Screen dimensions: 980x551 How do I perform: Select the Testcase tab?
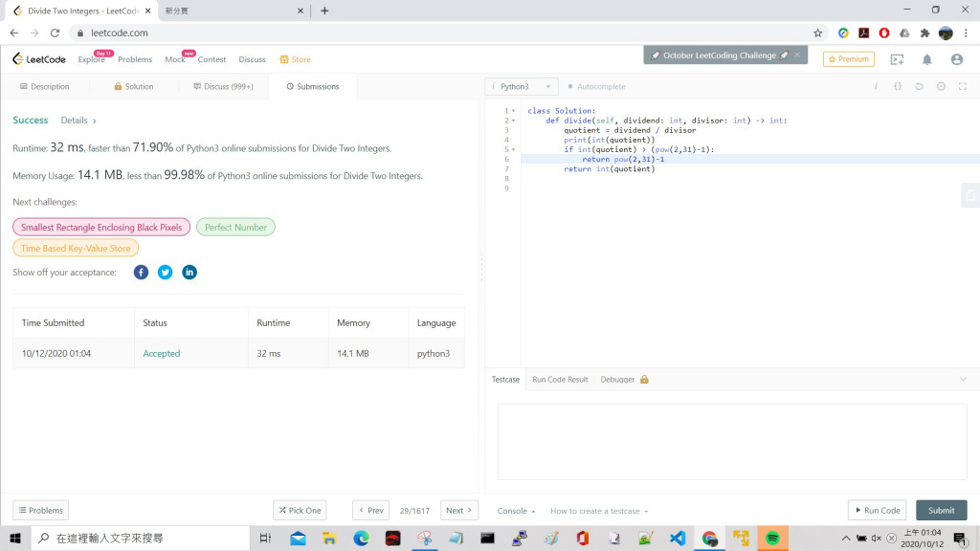pos(505,379)
